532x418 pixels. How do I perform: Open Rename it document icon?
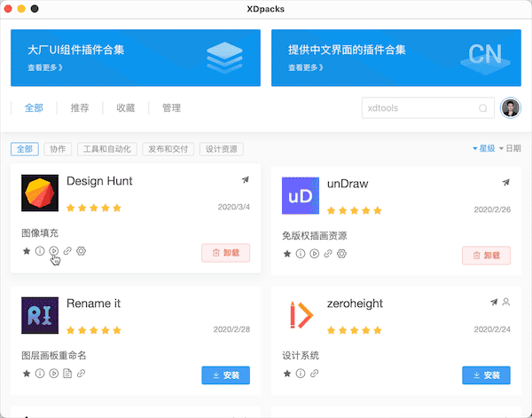[67, 374]
